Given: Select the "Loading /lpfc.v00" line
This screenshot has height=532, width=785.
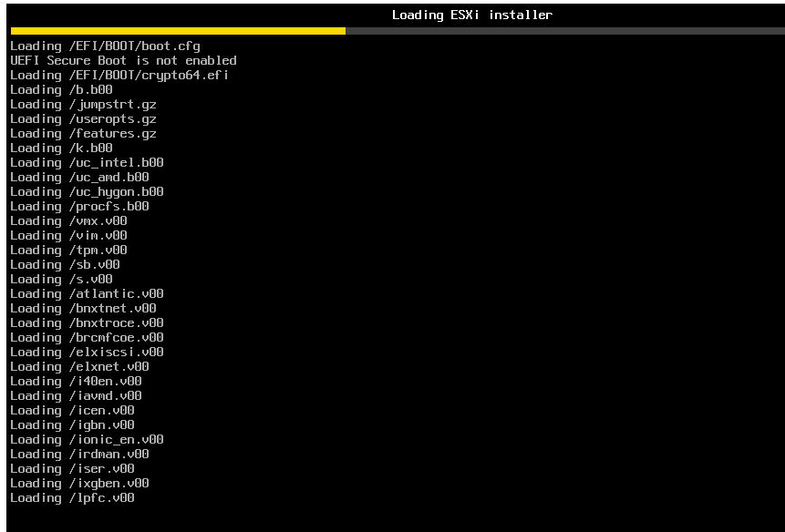Looking at the screenshot, I should pos(72,497).
